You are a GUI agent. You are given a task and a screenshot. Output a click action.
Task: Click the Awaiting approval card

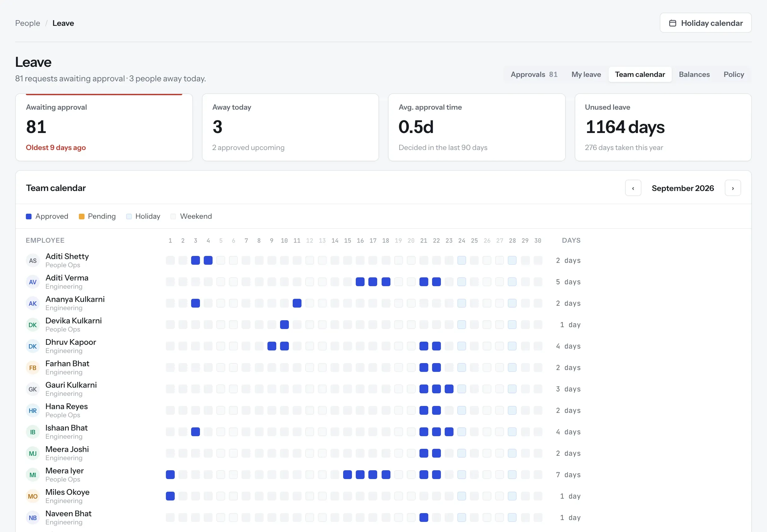point(104,127)
